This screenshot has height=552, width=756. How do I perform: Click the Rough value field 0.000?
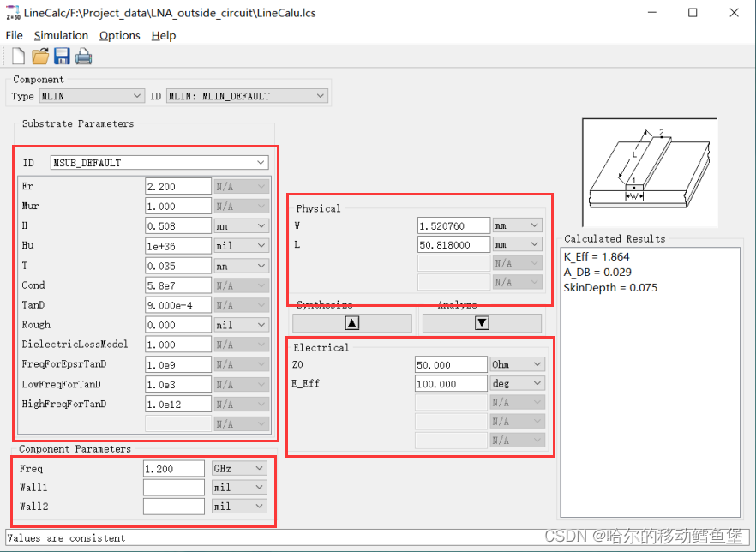(x=178, y=325)
